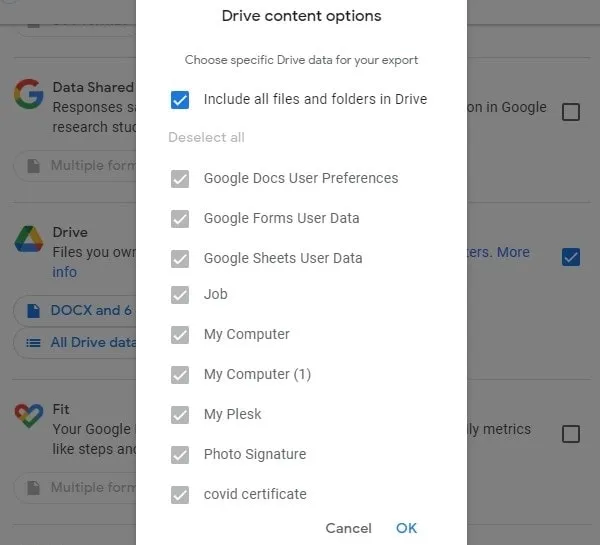The height and width of the screenshot is (545, 600).
Task: Select the 'Photo Signature' label text
Action: [255, 454]
